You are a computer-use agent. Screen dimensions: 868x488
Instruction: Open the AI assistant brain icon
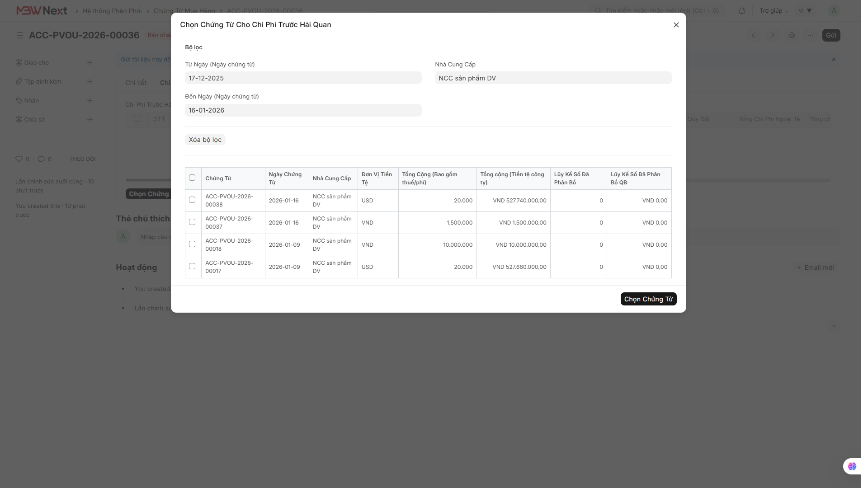[x=852, y=466]
